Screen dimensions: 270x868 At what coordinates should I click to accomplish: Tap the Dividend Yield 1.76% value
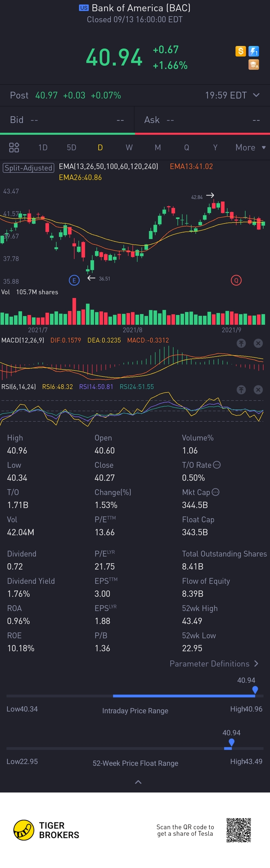pos(18,593)
